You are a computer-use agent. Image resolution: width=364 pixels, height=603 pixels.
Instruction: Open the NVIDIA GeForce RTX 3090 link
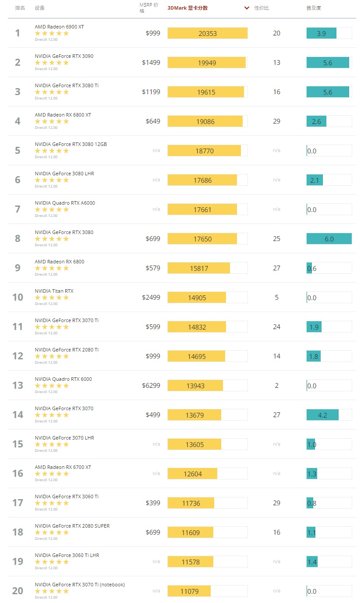64,56
